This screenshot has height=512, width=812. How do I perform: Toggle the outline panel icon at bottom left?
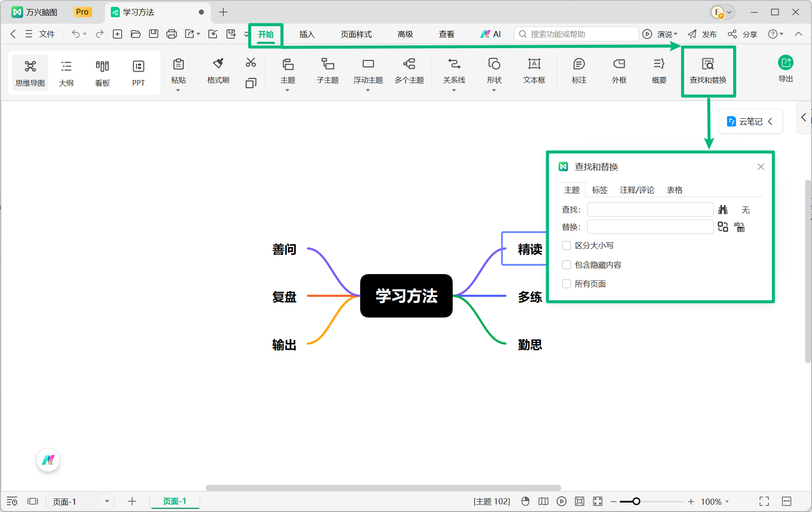click(x=12, y=501)
